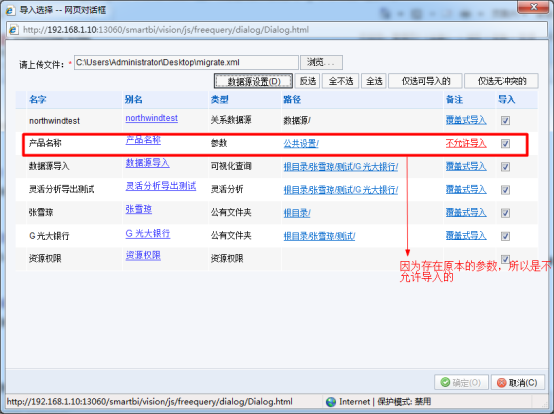The image size is (554, 414).
Task: Click the IE page icon in address bar
Action: click(13, 30)
